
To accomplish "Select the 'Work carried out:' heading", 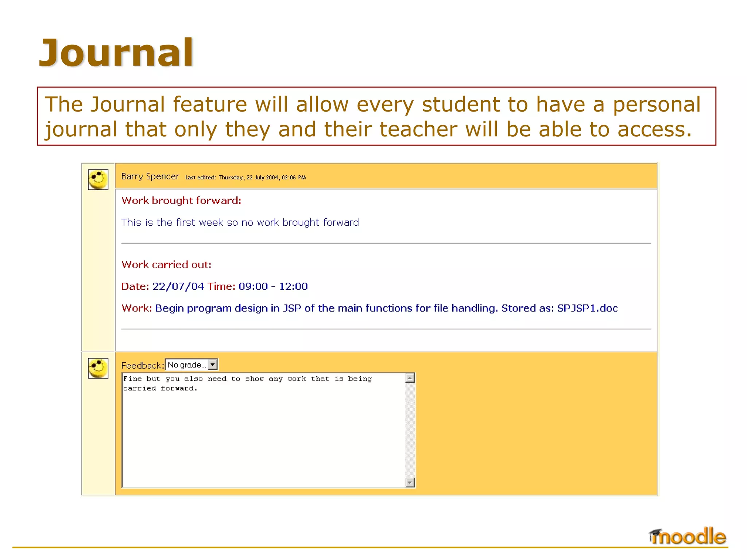I will [x=166, y=265].
